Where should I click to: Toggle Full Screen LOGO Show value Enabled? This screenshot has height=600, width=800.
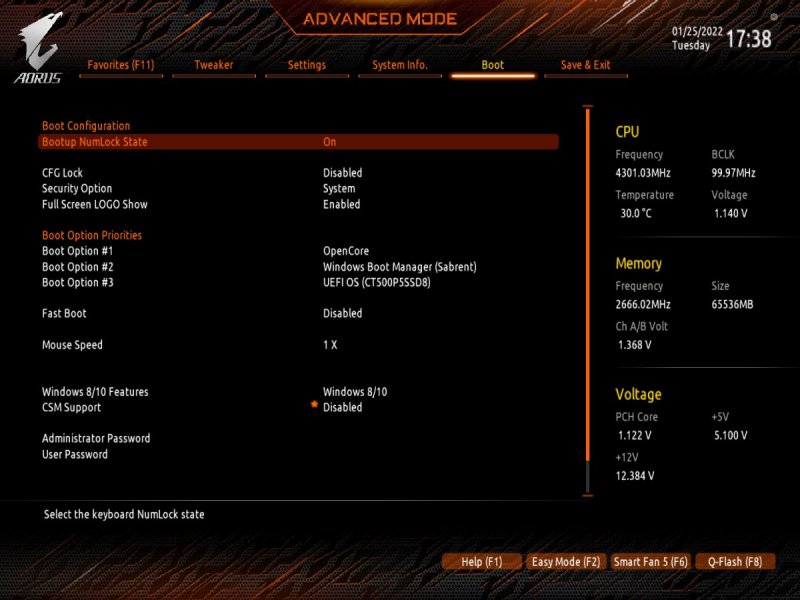point(341,205)
